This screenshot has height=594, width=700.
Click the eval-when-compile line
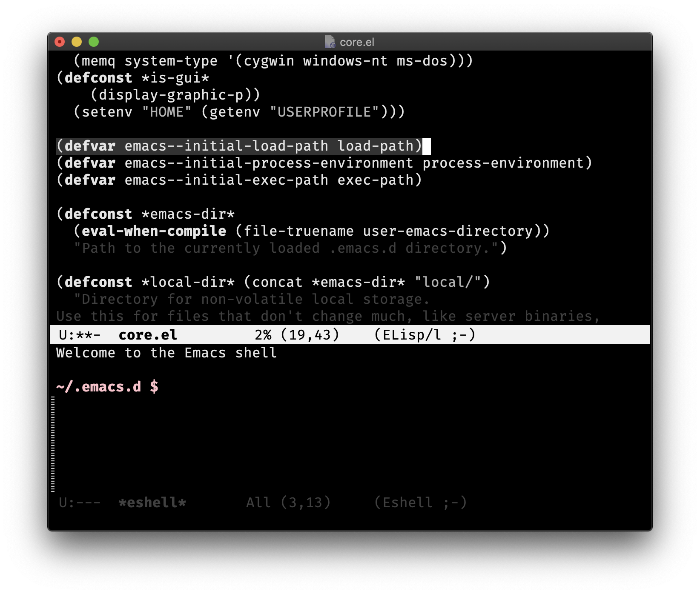[311, 231]
